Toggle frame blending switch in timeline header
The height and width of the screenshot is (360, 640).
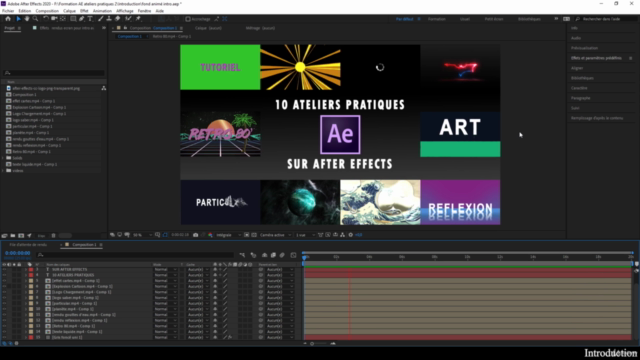pos(273,255)
